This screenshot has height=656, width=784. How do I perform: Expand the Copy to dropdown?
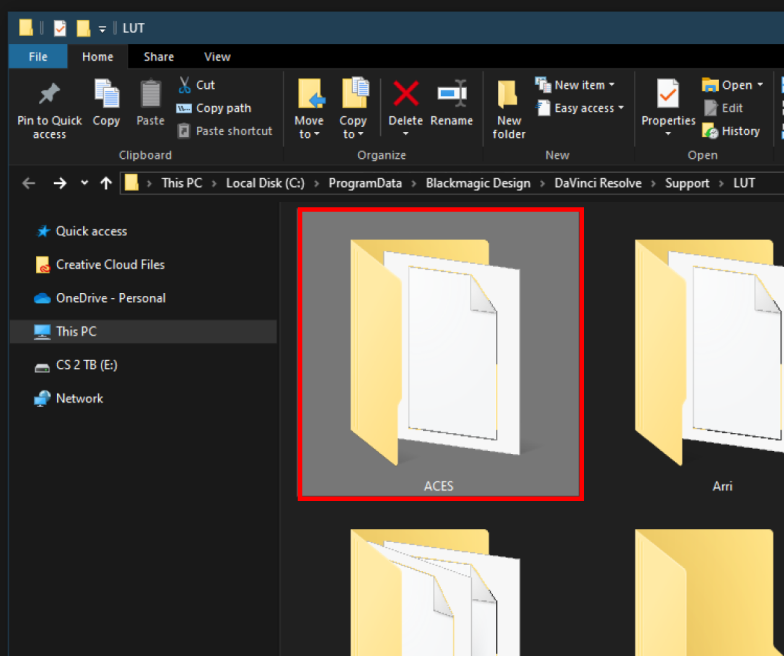tap(353, 134)
